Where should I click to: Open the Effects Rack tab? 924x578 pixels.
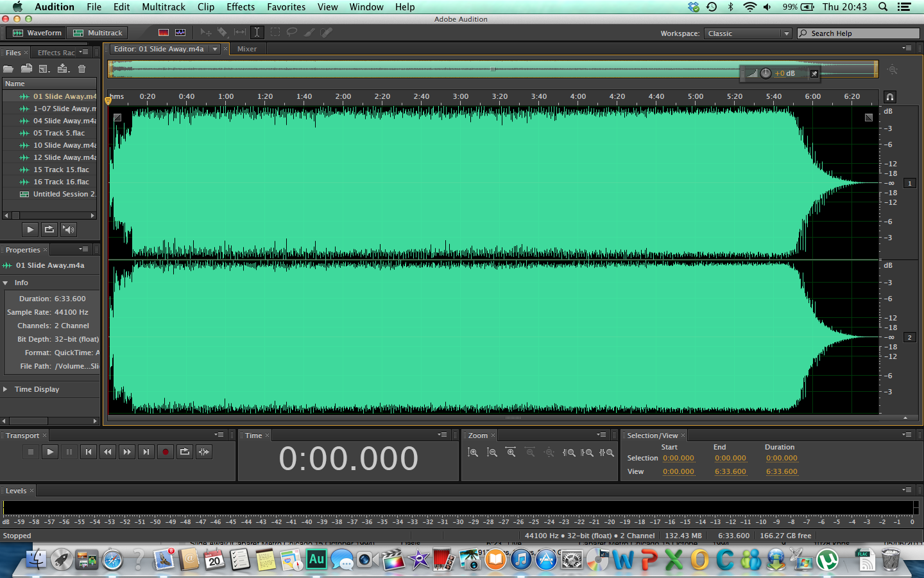click(x=56, y=53)
